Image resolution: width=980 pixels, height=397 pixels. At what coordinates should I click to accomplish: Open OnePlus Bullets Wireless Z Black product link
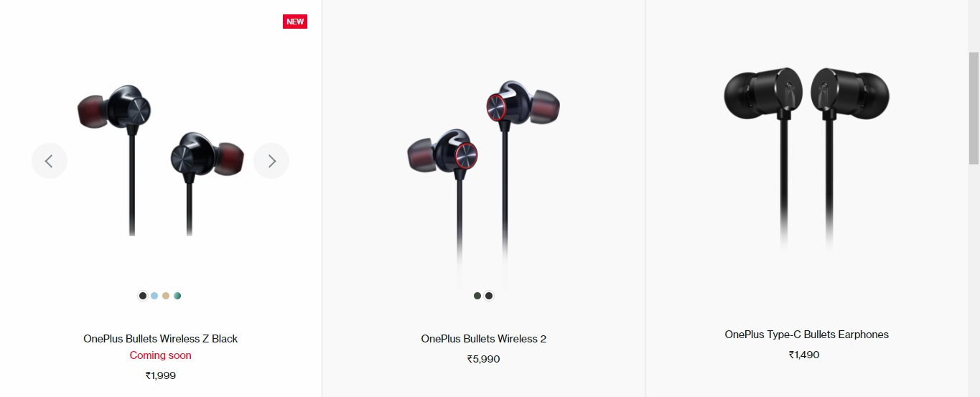(x=160, y=339)
